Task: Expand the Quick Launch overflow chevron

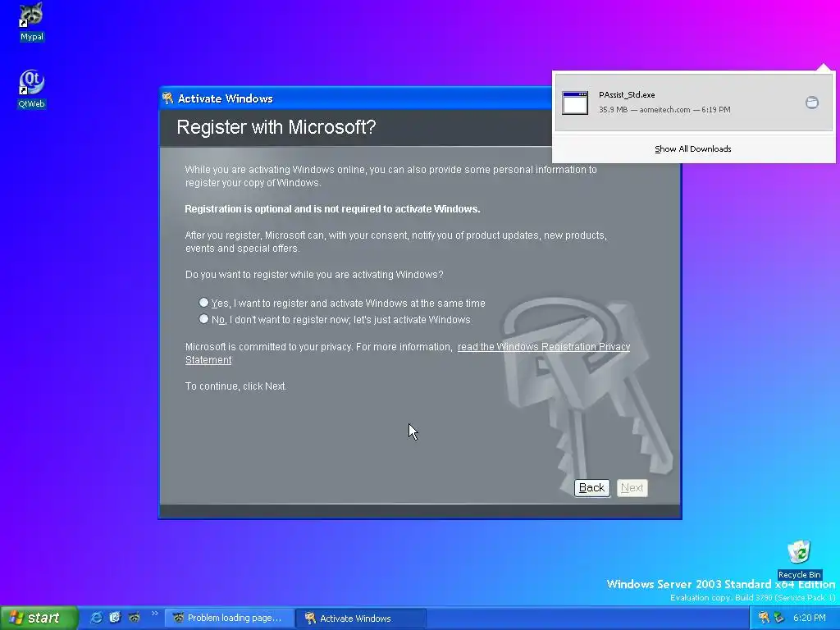Action: coord(155,614)
